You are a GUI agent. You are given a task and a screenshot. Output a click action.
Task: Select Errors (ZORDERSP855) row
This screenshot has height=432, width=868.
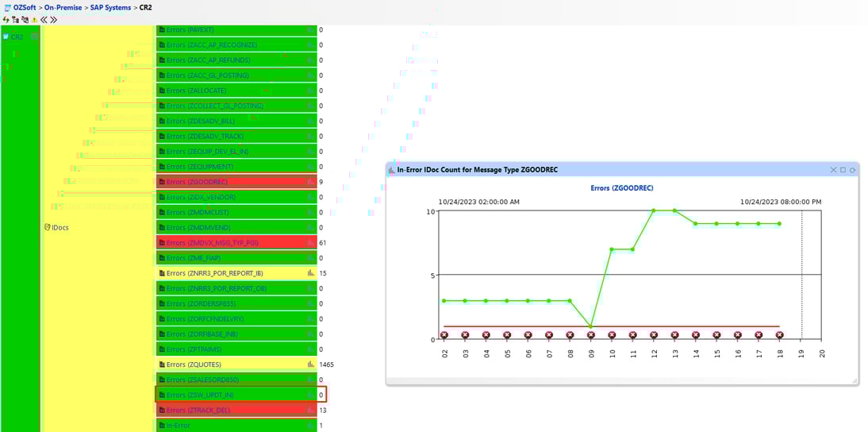pos(236,303)
